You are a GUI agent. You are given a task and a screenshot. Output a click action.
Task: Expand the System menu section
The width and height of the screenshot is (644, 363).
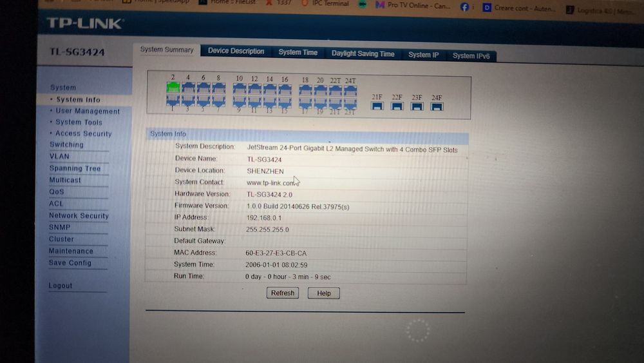pos(63,88)
